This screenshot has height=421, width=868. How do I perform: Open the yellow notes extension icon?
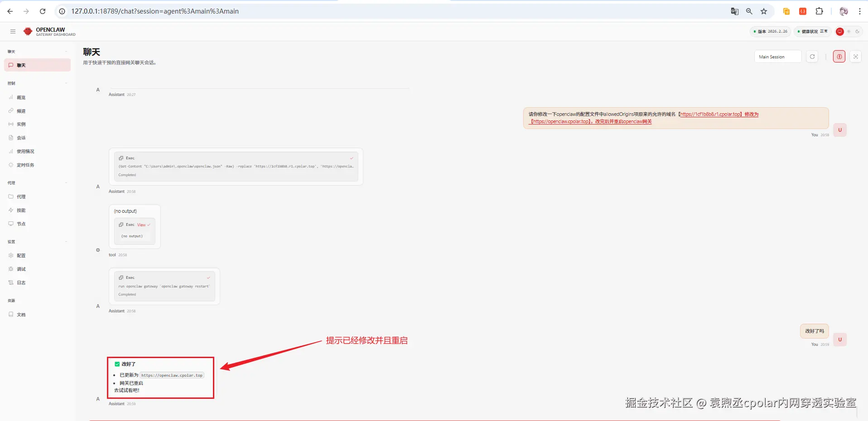coord(786,11)
